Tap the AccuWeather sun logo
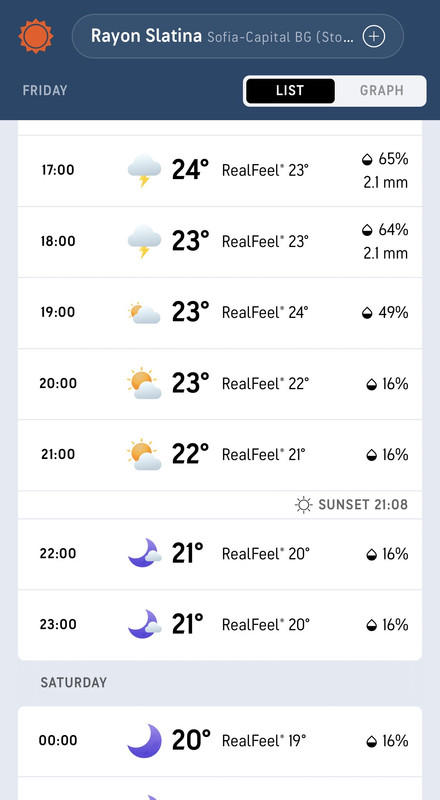Viewport: 440px width, 800px height. coord(36,36)
